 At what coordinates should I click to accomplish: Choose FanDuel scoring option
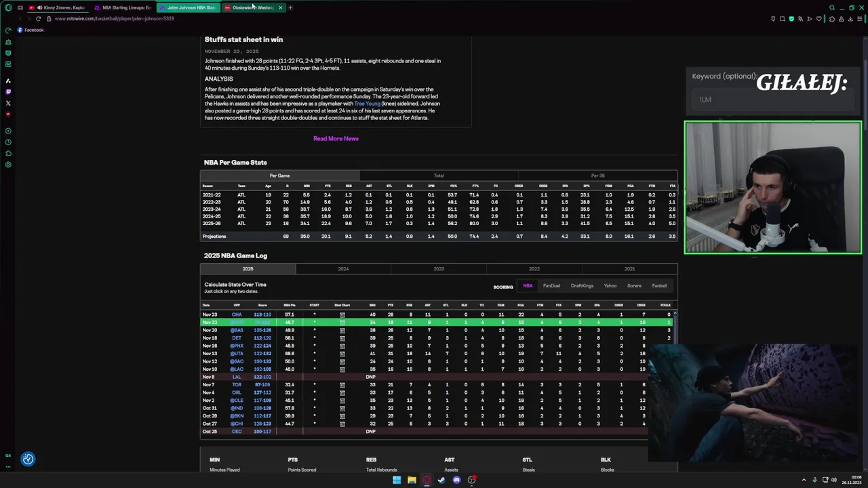pyautogui.click(x=551, y=286)
